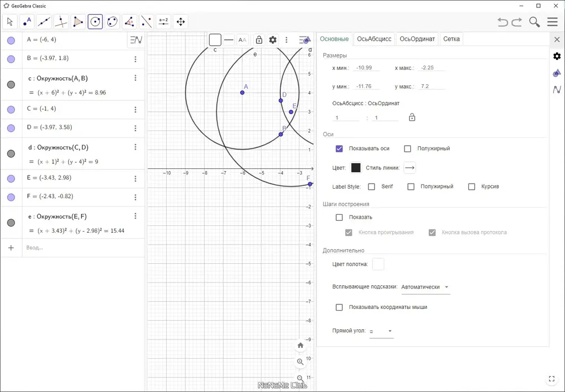Click the Undo arrow icon

[503, 22]
